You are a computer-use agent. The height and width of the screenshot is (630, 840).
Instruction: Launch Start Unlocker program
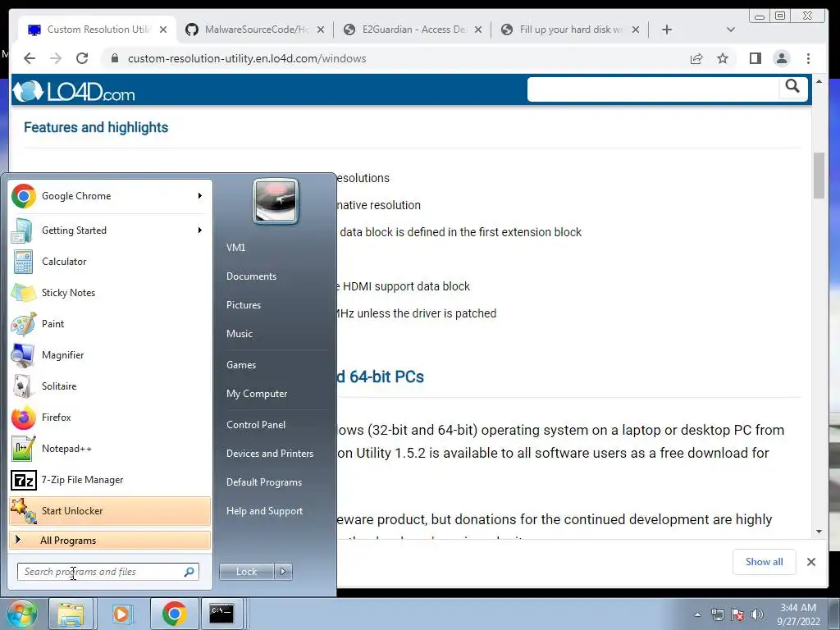point(110,510)
